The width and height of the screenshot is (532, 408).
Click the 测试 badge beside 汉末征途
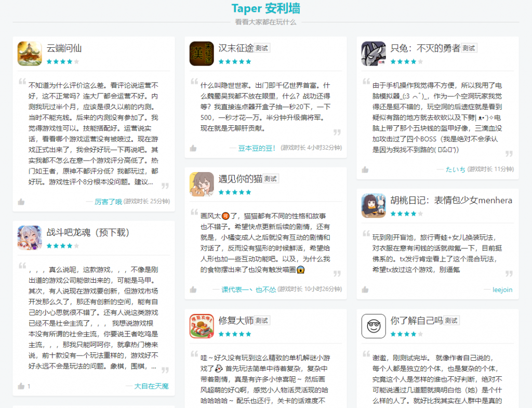point(261,47)
